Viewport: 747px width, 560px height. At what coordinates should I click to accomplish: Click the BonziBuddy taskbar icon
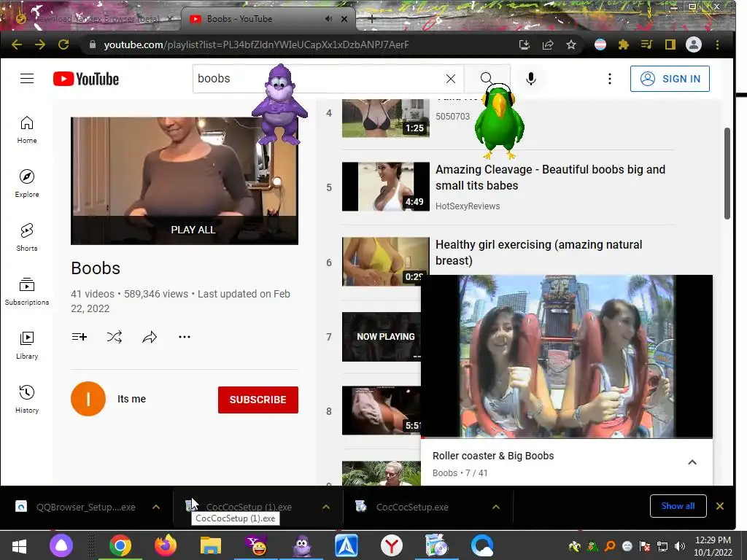301,545
